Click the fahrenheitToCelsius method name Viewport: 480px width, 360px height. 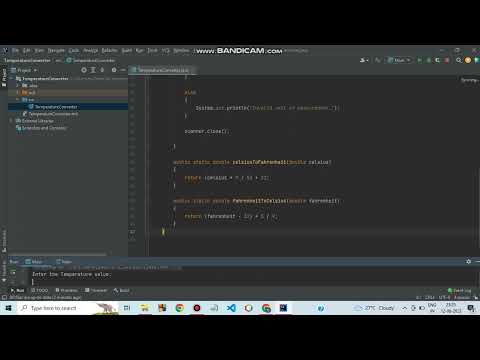tap(259, 201)
